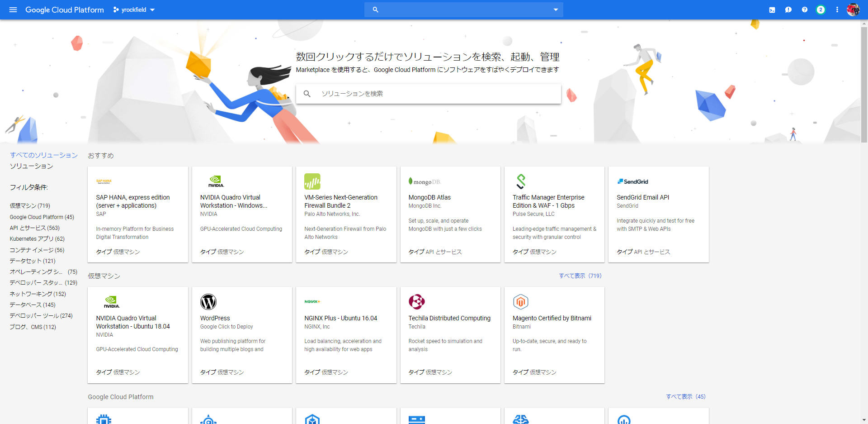Click the SendGrid logo
868x424 pixels.
pos(633,181)
